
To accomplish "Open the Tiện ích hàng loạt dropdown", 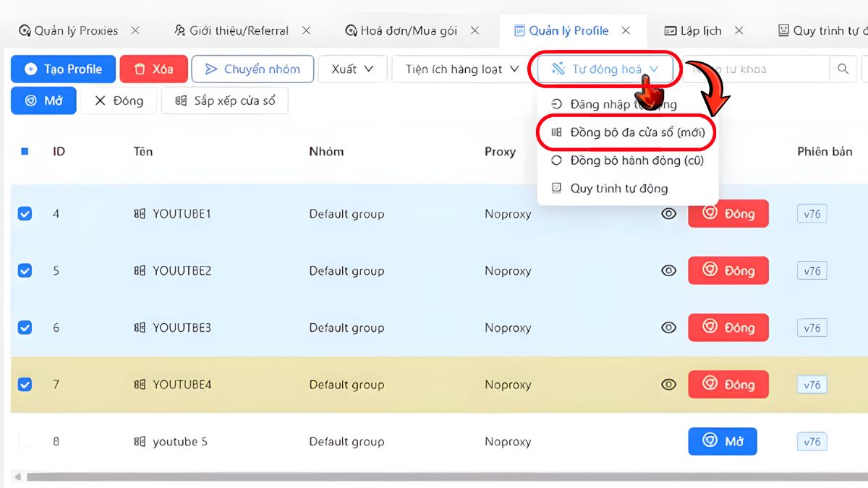I will (461, 69).
